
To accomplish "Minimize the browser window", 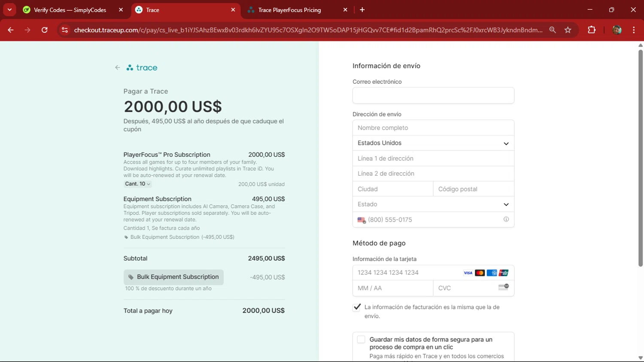I will 590,9.
